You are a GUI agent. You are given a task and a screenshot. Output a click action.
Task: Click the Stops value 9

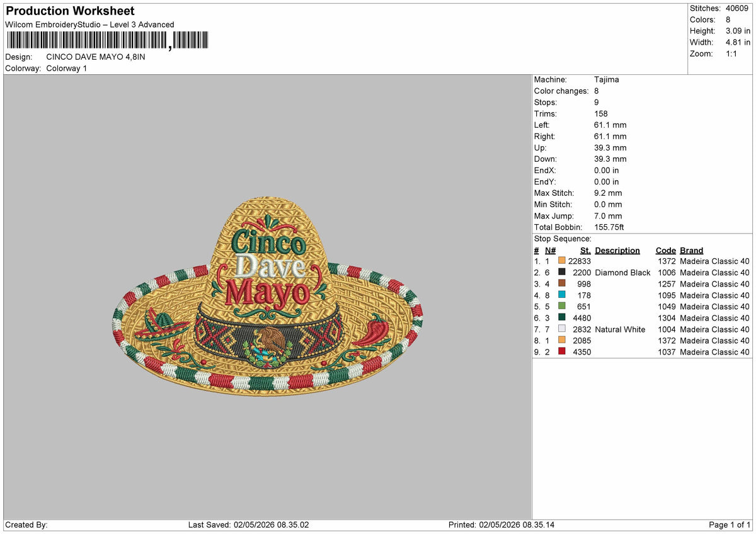click(597, 102)
